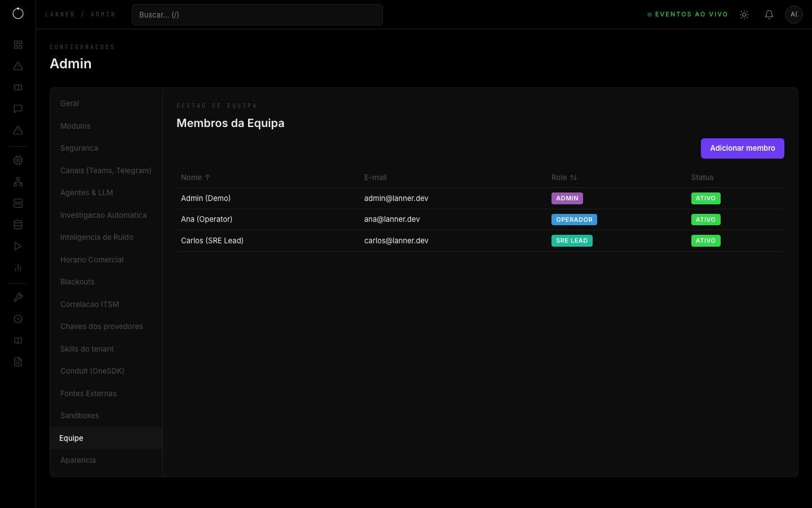Open the CPU chip icon in sidebar
Viewport: 812px width, 508px height.
tap(18, 160)
